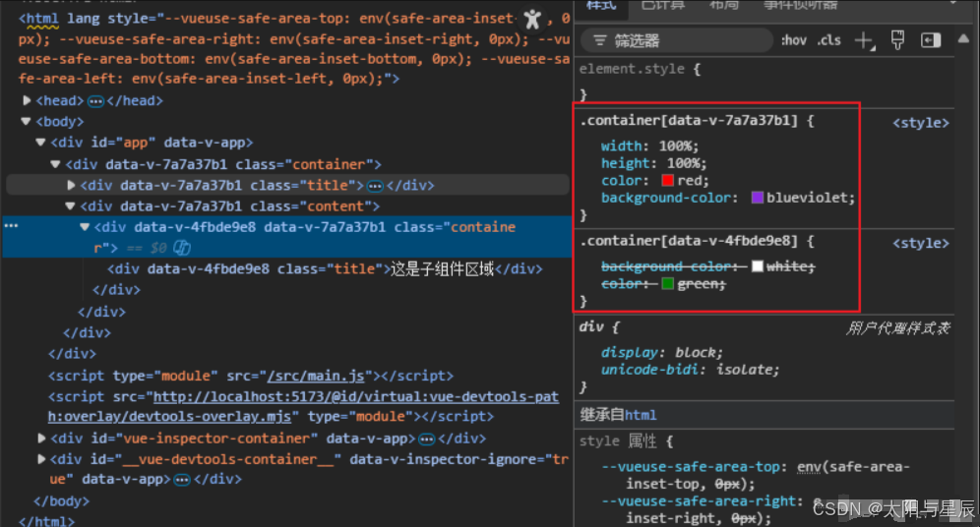Open the green color swatch
This screenshot has height=527, width=980.
point(667,284)
